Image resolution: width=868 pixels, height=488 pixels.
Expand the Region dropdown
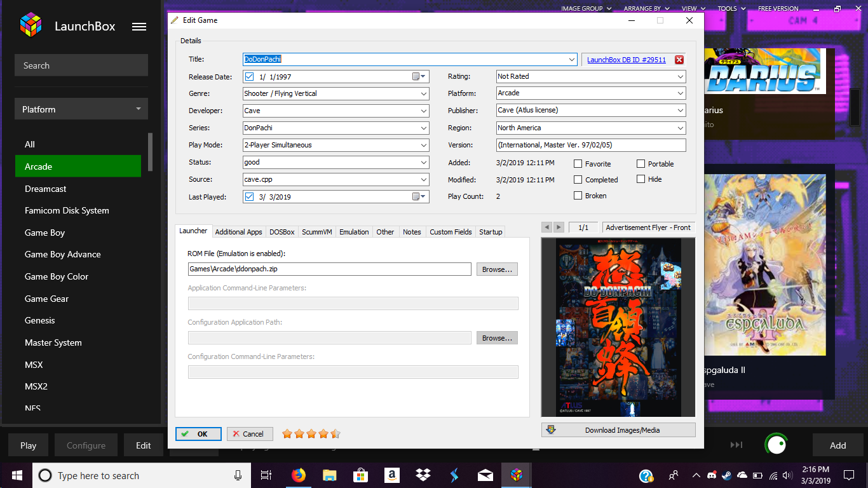(681, 128)
